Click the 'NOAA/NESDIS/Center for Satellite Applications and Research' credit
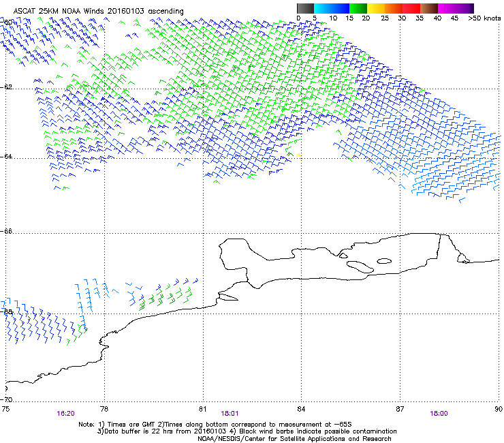The image size is (504, 443). pos(294,439)
